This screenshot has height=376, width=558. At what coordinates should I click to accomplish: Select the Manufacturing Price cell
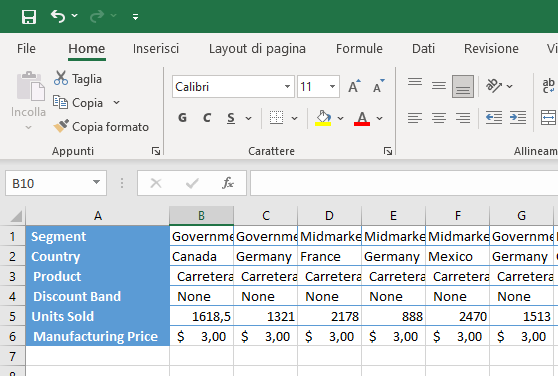(98, 336)
